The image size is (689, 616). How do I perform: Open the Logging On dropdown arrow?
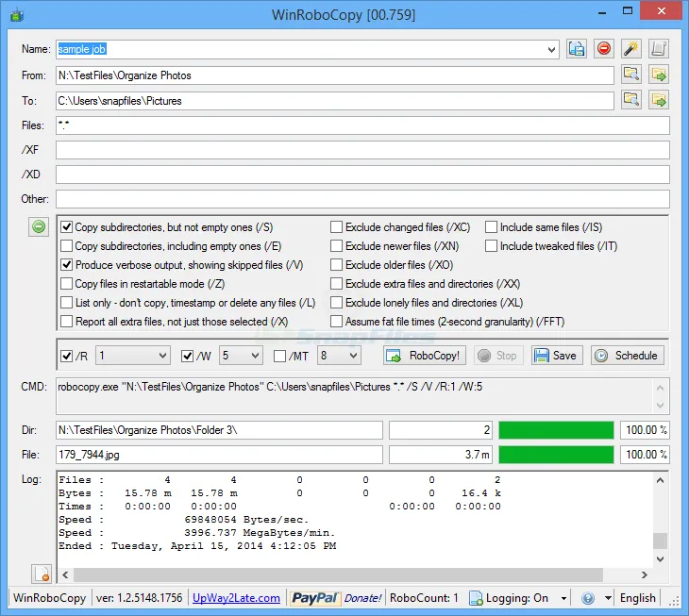coord(563,598)
